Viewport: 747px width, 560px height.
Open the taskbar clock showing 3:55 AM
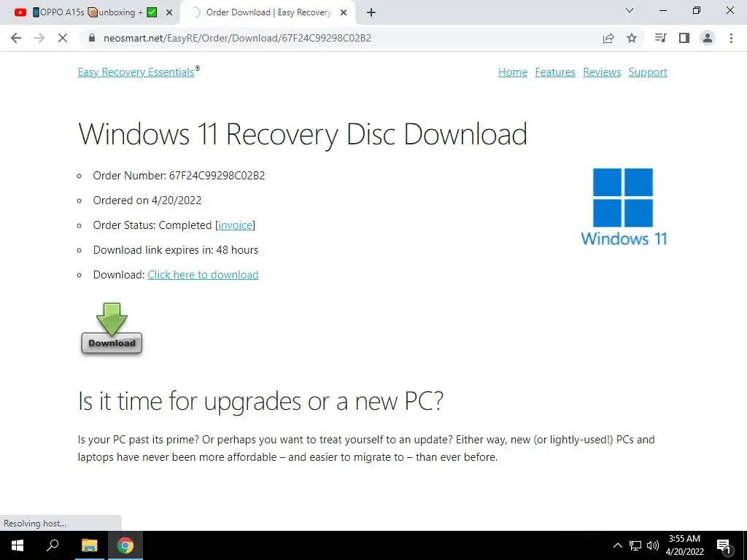click(x=684, y=545)
